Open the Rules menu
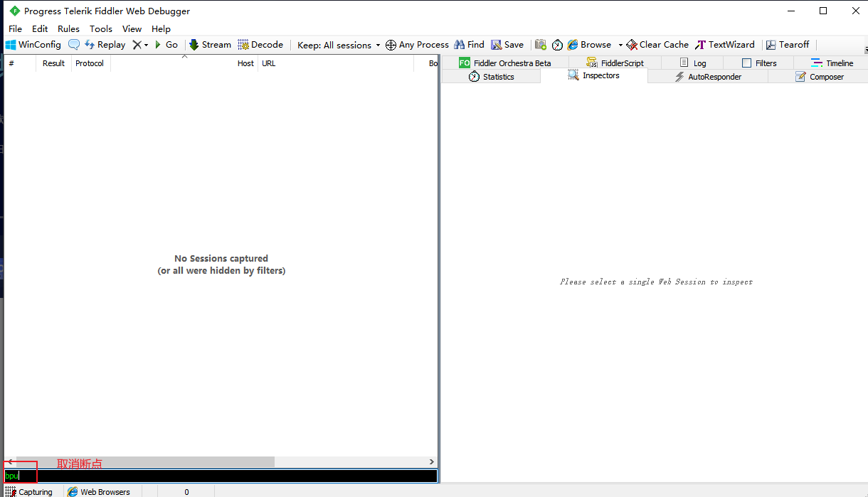868x497 pixels. (68, 29)
